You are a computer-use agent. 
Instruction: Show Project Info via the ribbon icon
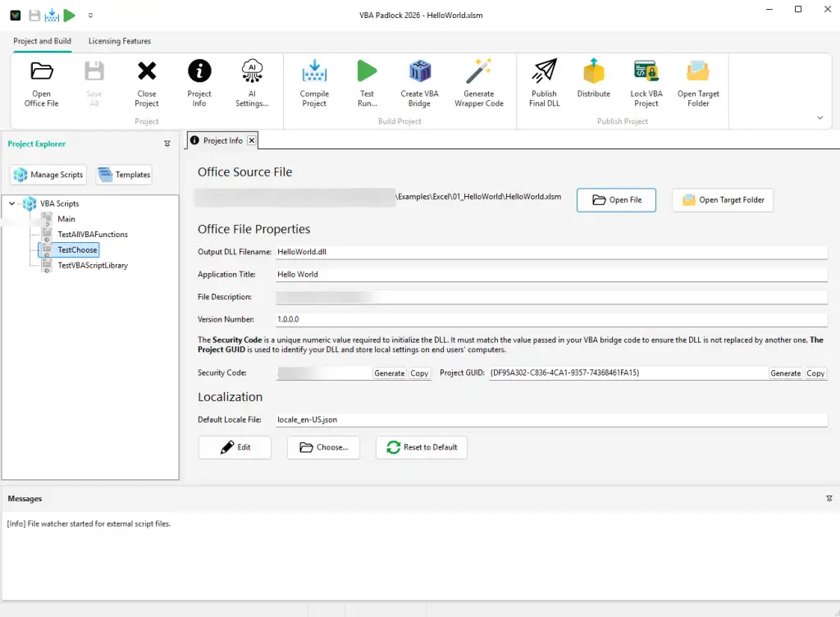point(199,81)
